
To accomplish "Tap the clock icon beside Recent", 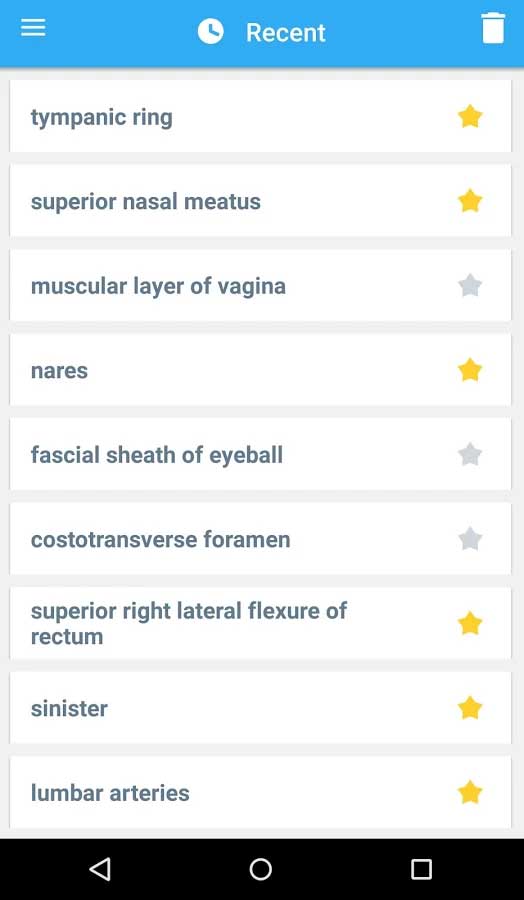I will tap(211, 32).
